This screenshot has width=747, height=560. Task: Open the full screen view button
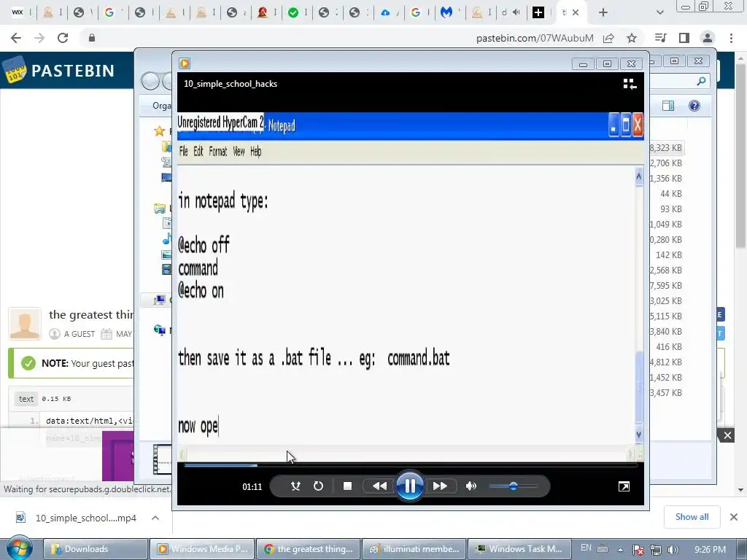624,486
